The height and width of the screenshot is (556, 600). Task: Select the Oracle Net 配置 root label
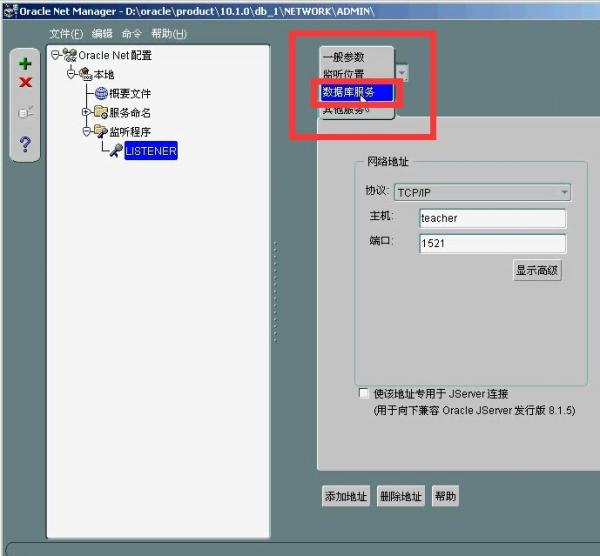(x=115, y=55)
